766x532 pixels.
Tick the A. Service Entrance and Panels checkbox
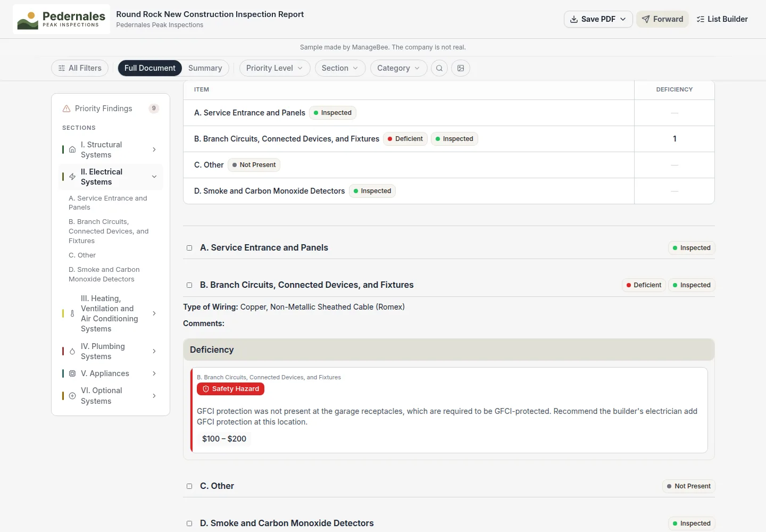tap(189, 248)
